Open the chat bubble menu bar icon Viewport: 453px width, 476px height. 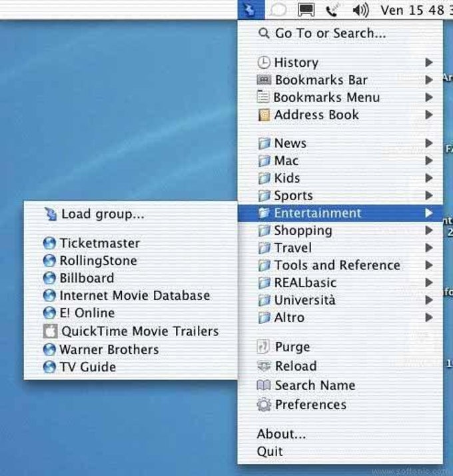point(278,10)
